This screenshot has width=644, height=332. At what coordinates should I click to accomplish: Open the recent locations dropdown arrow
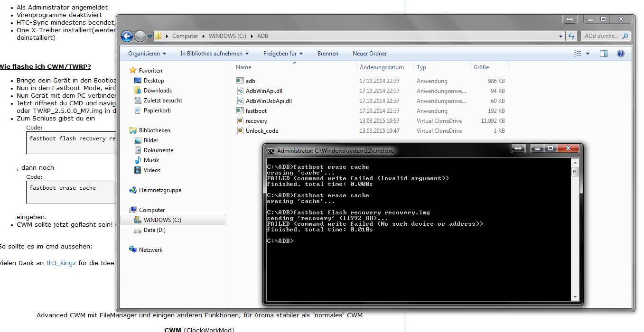tap(150, 36)
